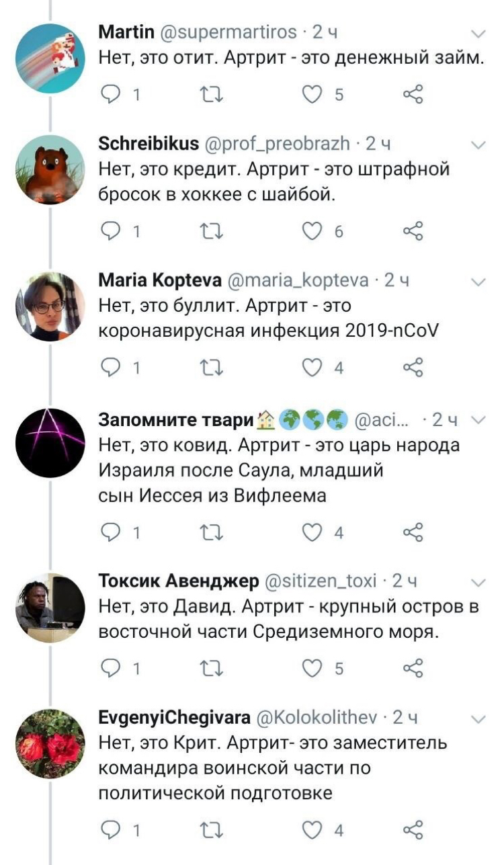Open the @prof_preobrazh profile handle

click(x=276, y=143)
